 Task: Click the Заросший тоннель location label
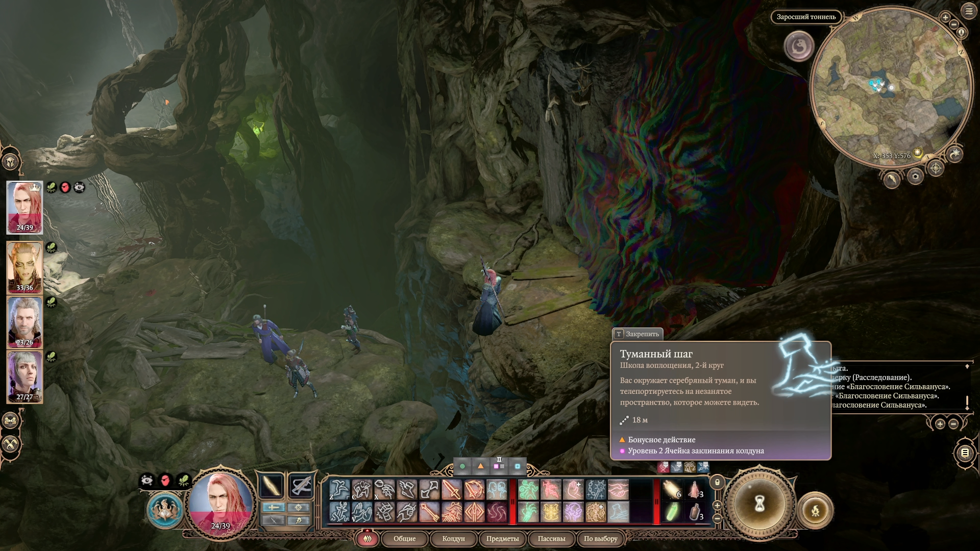(806, 17)
